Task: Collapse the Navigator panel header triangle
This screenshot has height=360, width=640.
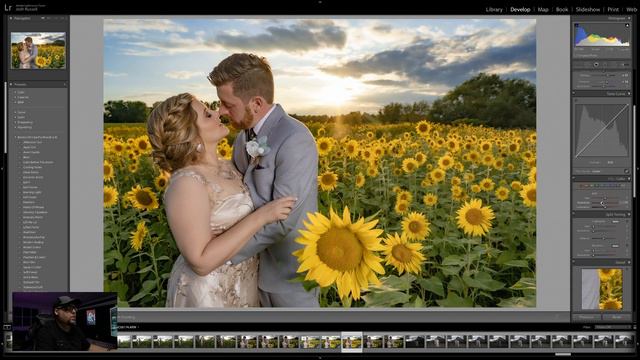Action: [x=11, y=18]
